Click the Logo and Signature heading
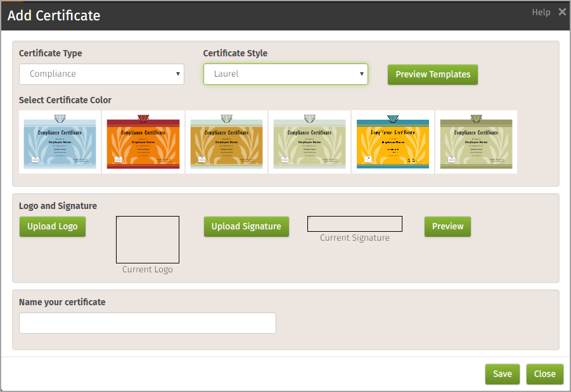This screenshot has width=571, height=392. coord(58,206)
